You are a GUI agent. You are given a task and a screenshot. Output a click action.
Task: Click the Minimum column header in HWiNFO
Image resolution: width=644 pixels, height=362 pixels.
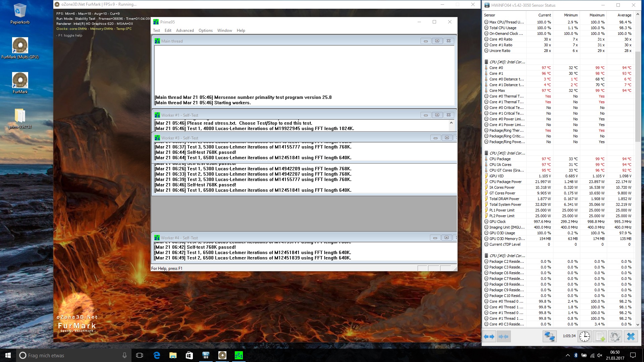[x=566, y=15]
